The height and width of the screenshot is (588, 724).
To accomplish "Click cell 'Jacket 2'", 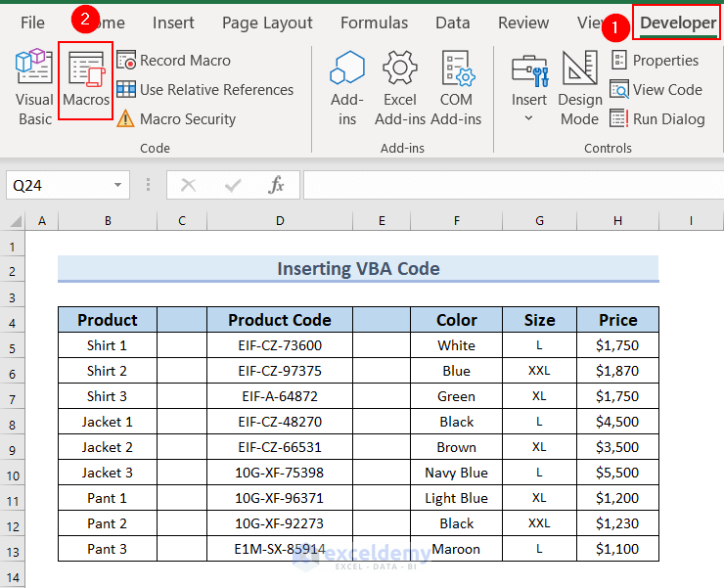I will pos(108,447).
